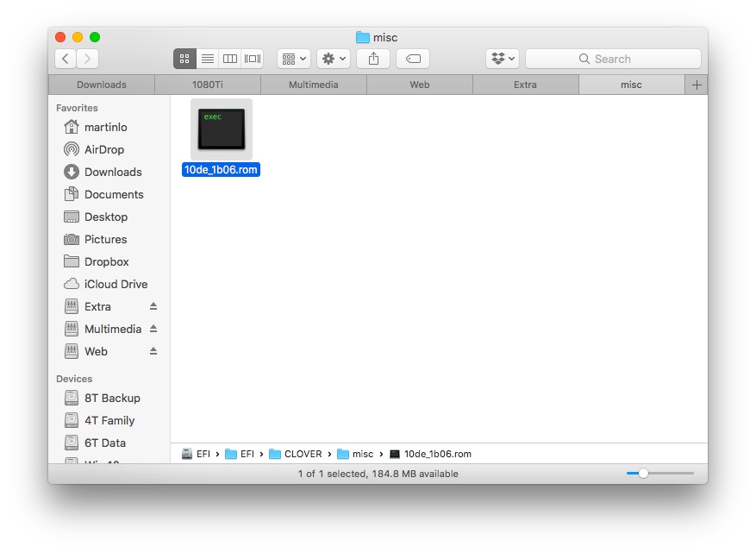The image size is (756, 553).
Task: Eject the Web volume
Action: [x=153, y=351]
